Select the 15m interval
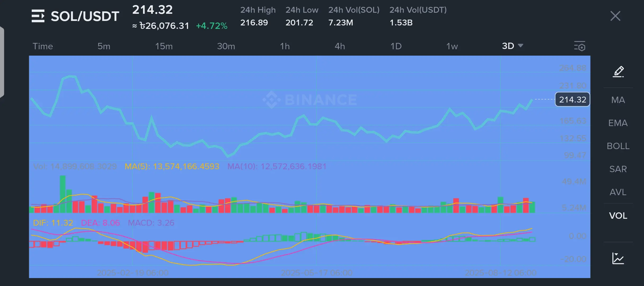 (164, 46)
